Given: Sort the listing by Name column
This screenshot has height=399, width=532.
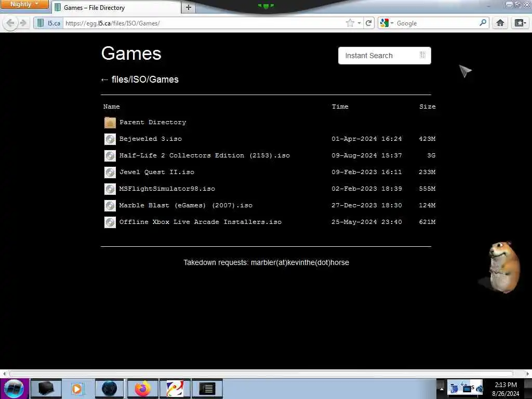Looking at the screenshot, I should (112, 107).
